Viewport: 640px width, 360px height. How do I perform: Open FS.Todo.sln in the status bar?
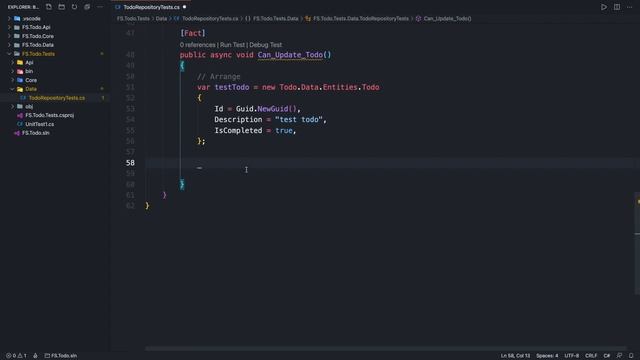click(x=60, y=356)
